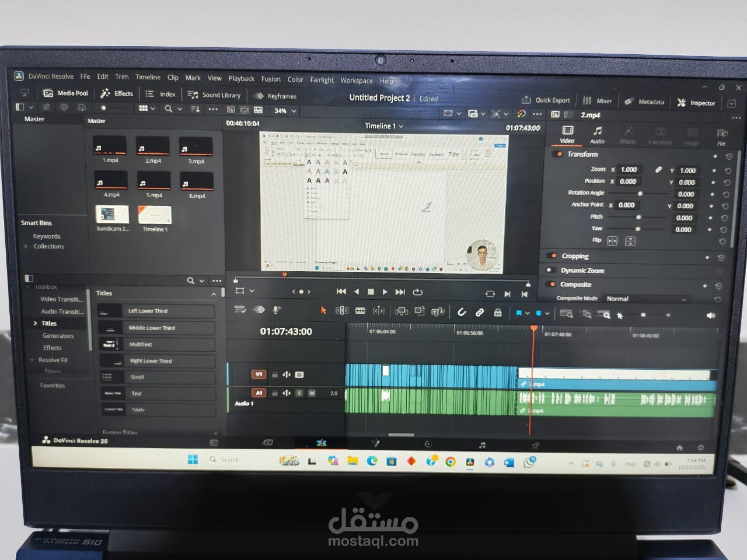The width and height of the screenshot is (747, 560).
Task: Click the full extent zoom icon
Action: click(566, 314)
